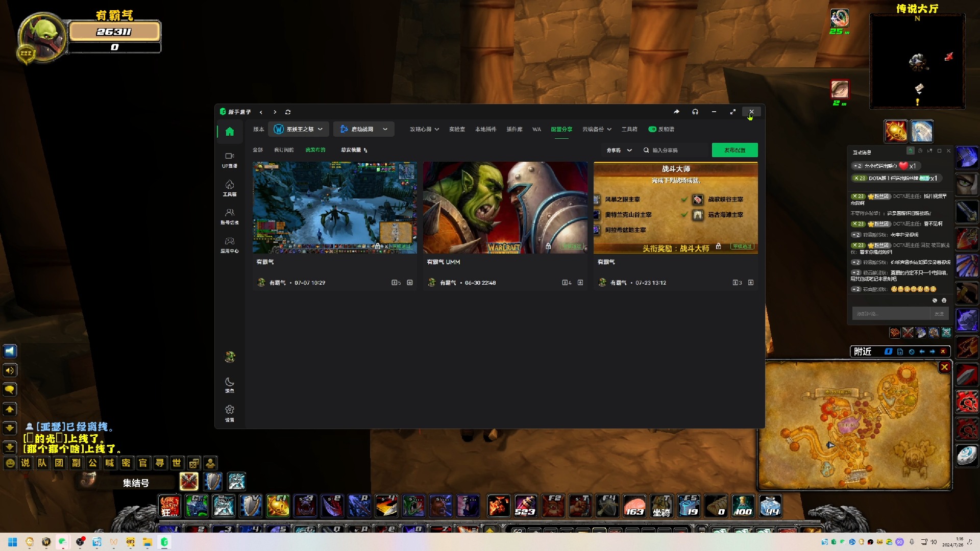980x551 pixels.
Task: Switch to the 实验室 tab
Action: click(457, 130)
